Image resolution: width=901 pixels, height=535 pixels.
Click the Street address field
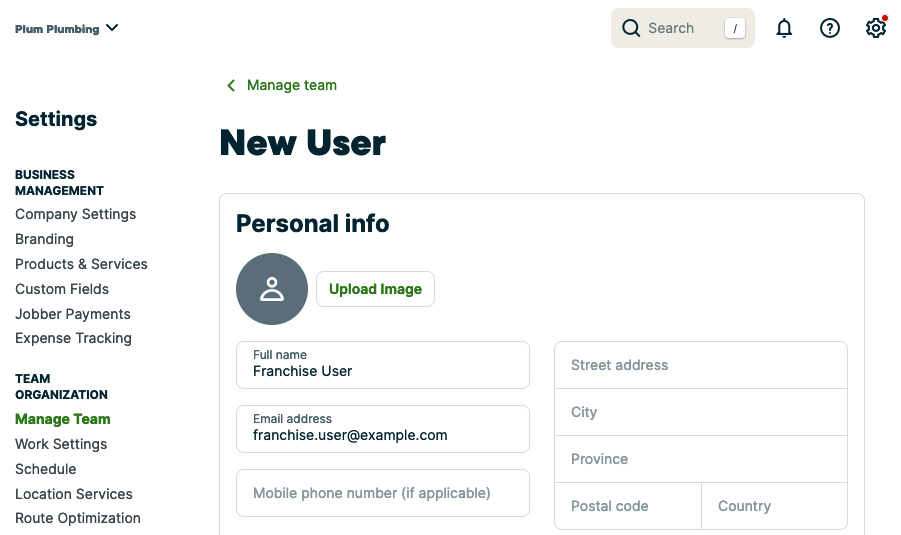pyautogui.click(x=700, y=365)
